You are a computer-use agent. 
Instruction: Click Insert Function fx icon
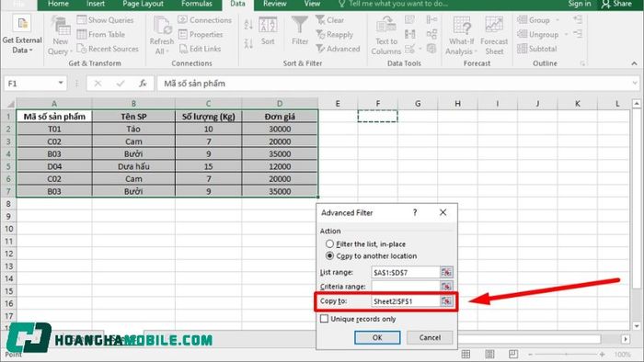[143, 84]
